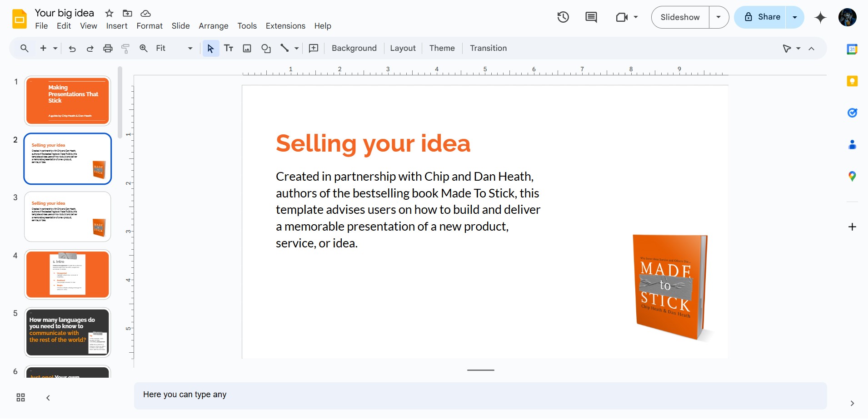This screenshot has width=868, height=419.
Task: Star the Your big idea presentation
Action: point(109,13)
